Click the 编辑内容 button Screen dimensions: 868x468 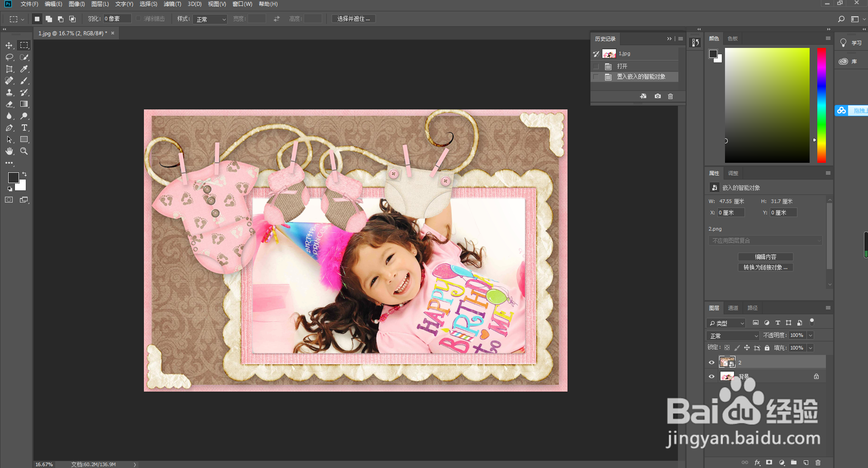(x=765, y=256)
